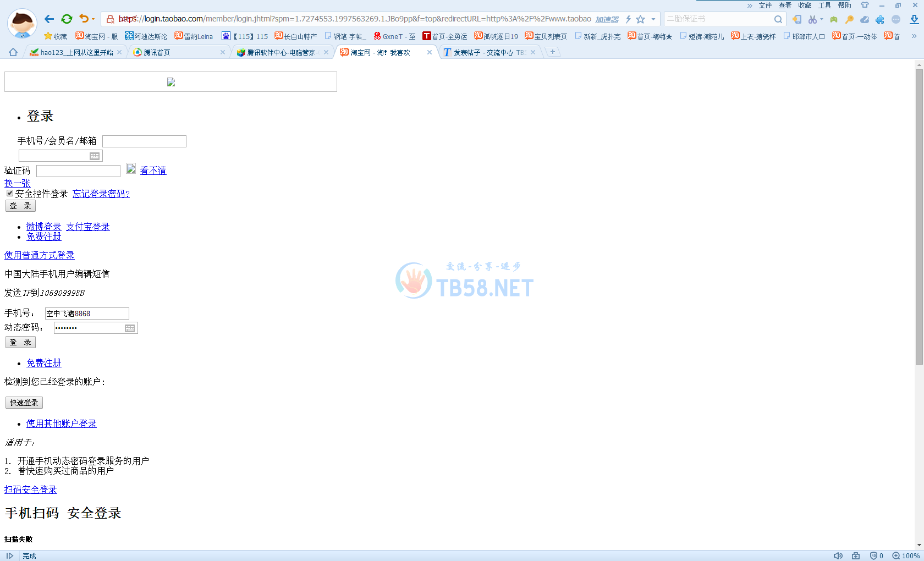Click the 使用普通方式登录 link
924x561 pixels.
tap(40, 255)
